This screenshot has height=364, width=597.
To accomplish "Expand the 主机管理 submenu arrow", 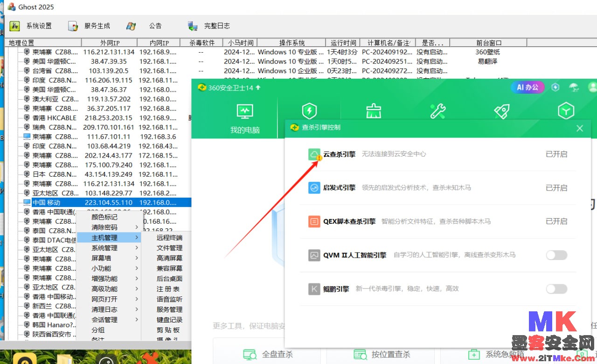I will (137, 238).
